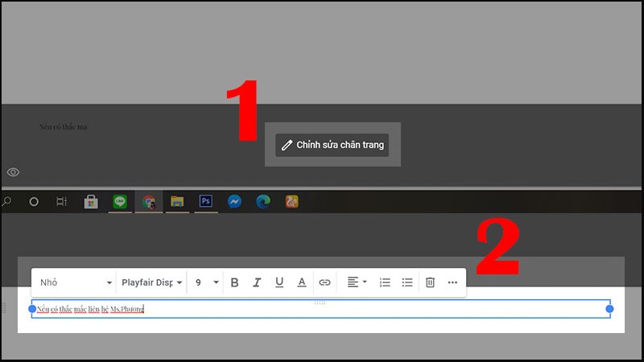Open the more options three-dot menu
This screenshot has height=362, width=644.
coord(452,282)
